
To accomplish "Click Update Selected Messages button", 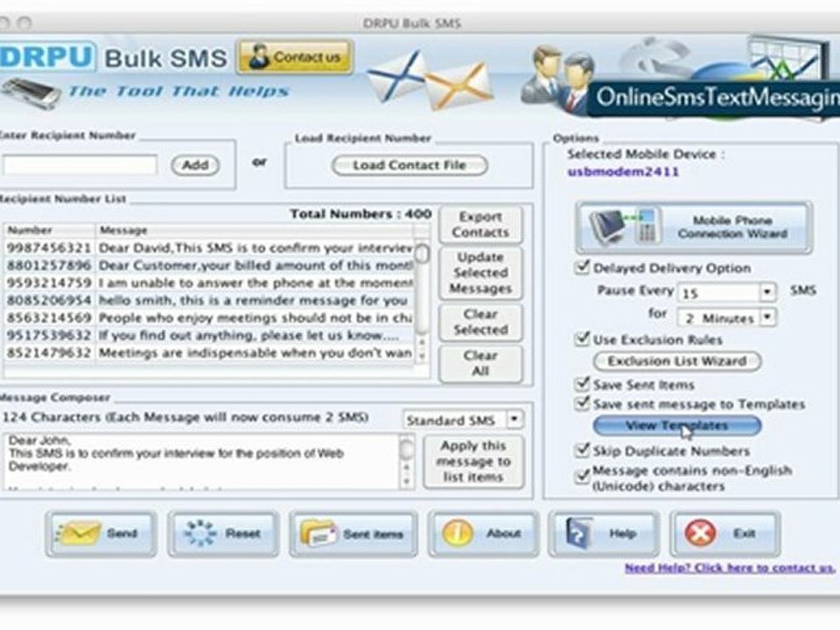I will (x=480, y=273).
